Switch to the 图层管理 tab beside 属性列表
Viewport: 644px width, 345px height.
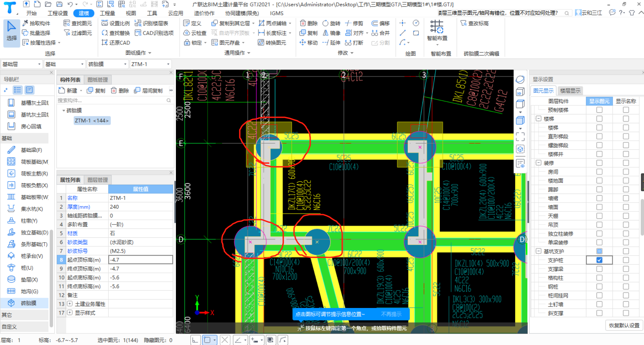tap(98, 180)
